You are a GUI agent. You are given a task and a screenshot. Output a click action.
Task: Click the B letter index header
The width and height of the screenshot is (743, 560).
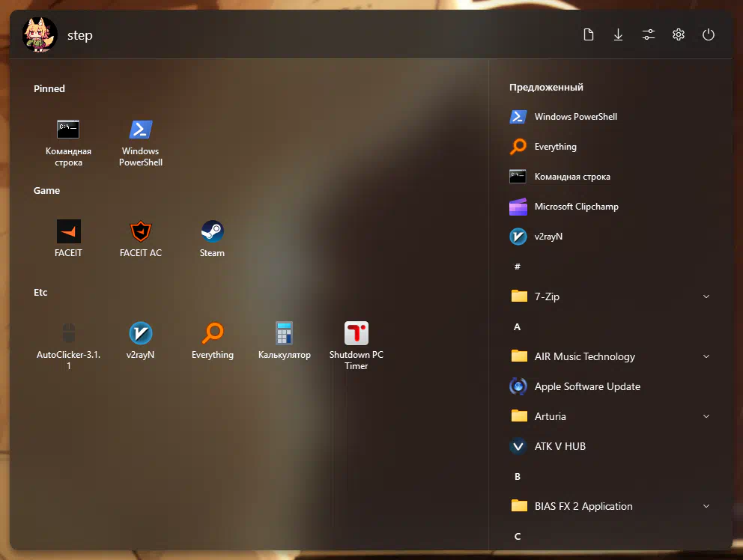click(x=518, y=477)
